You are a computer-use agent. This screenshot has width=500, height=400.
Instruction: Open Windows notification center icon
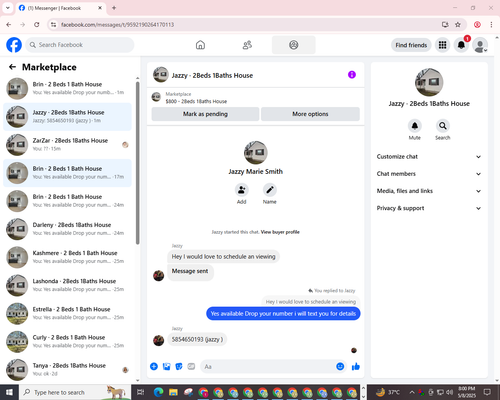487,392
